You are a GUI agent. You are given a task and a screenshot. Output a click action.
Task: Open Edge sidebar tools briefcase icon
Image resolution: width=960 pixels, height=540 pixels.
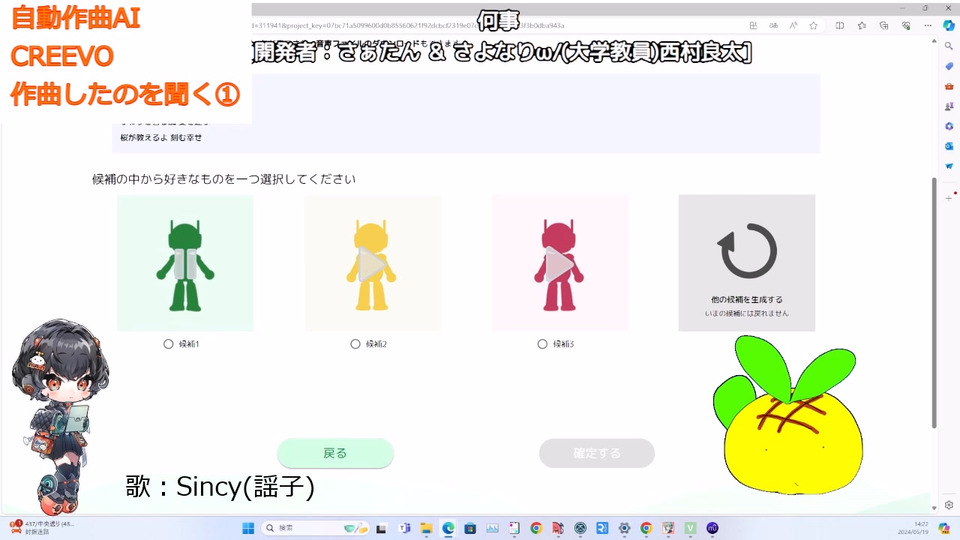pos(948,86)
